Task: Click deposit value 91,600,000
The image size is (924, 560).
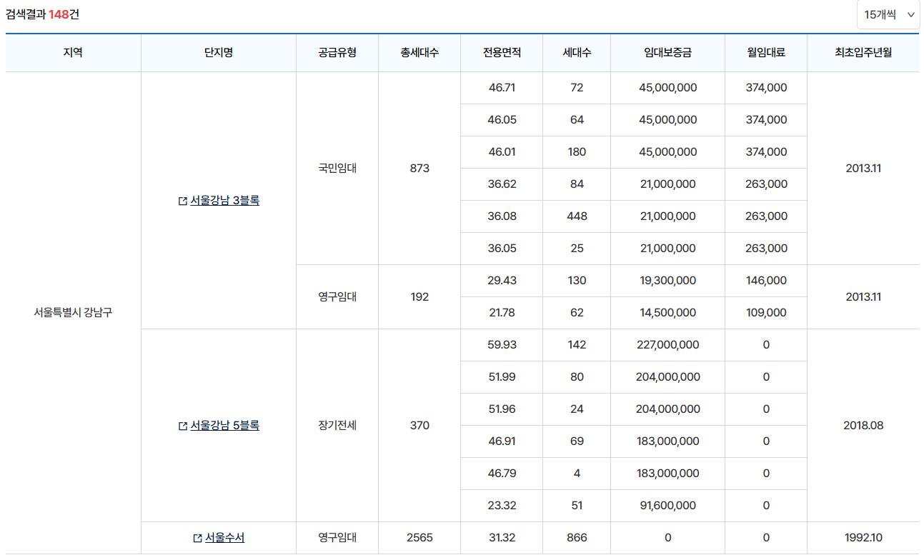Action: coord(667,506)
